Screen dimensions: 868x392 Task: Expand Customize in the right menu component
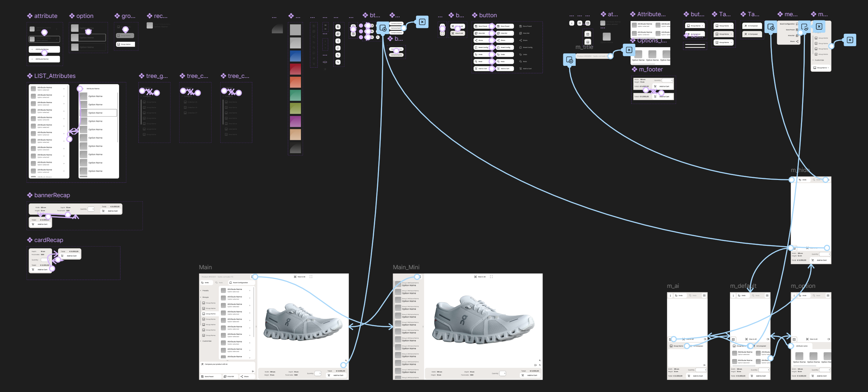pos(818,60)
